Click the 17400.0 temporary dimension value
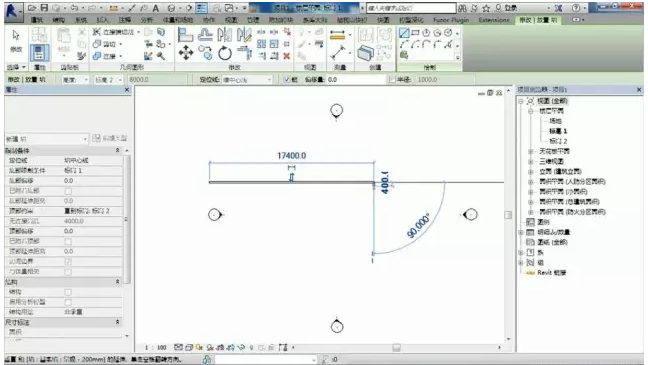Screen dimensions: 648x365 click(292, 155)
